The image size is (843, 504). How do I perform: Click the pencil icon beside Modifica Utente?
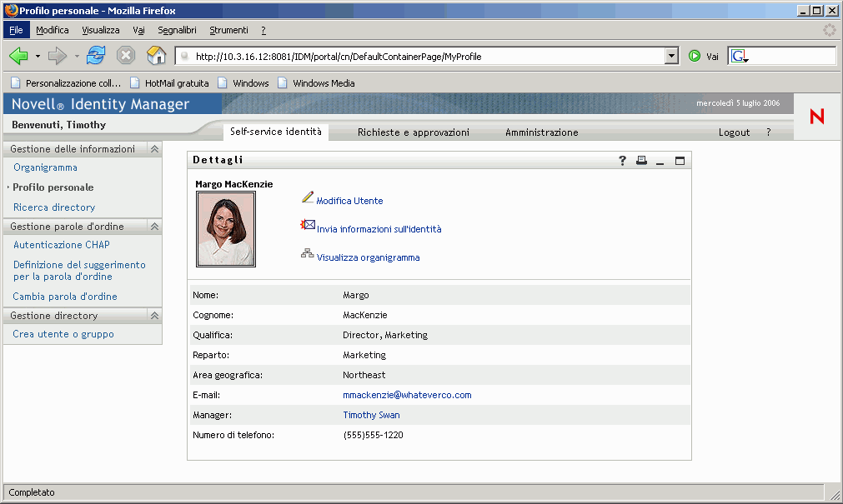tap(307, 198)
